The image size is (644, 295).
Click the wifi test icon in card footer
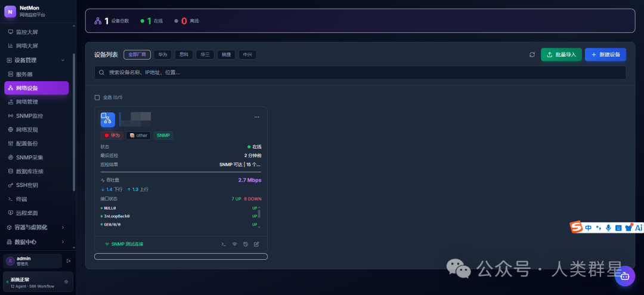[234, 244]
